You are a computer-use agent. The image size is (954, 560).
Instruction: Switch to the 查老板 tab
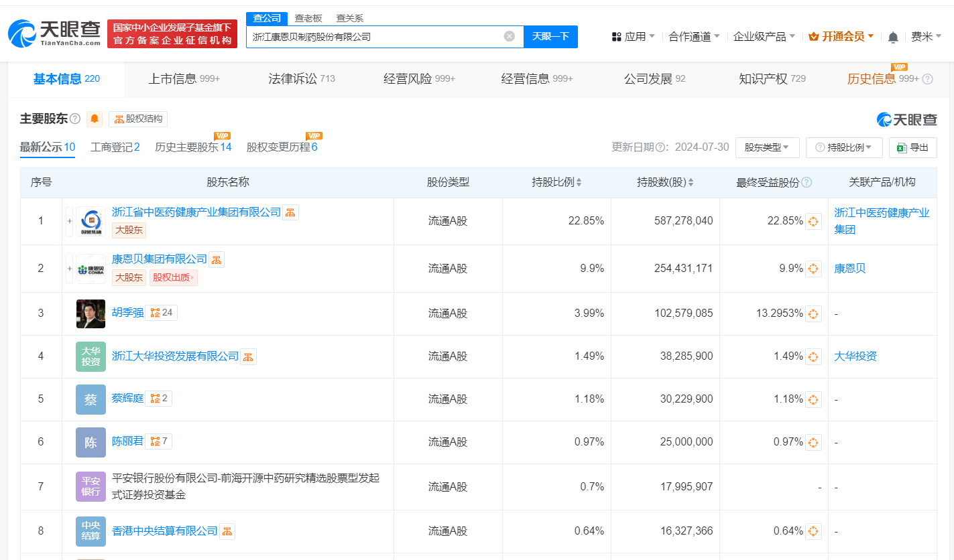(308, 18)
